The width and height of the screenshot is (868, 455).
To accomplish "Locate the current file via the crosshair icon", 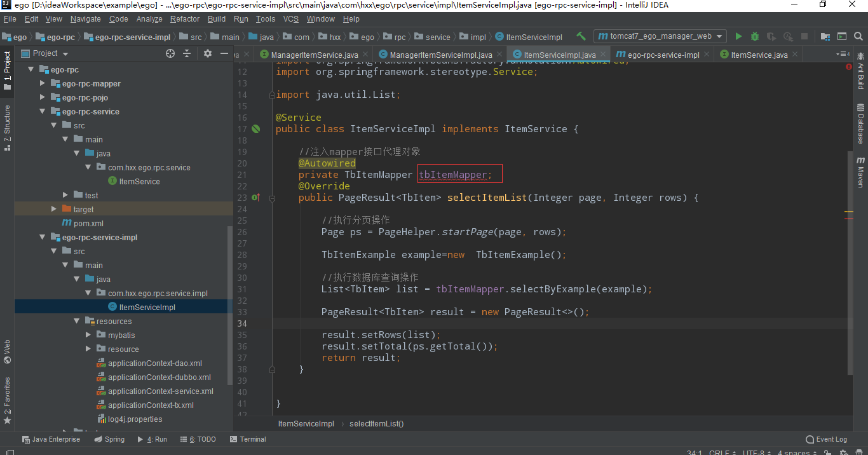I will click(170, 53).
